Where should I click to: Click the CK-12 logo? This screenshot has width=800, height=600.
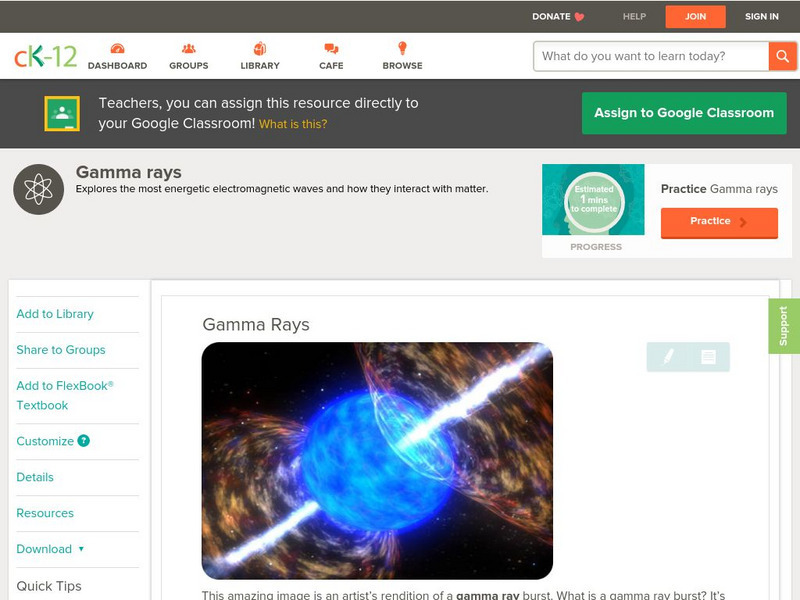pos(45,56)
